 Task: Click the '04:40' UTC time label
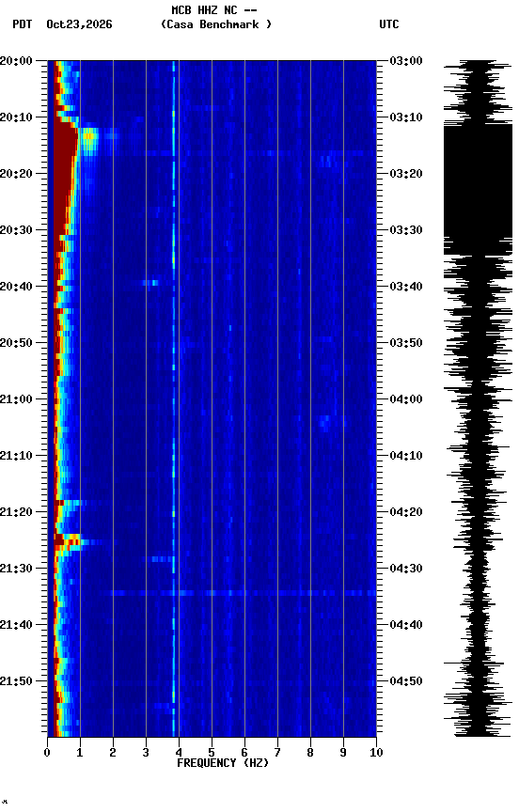[405, 625]
